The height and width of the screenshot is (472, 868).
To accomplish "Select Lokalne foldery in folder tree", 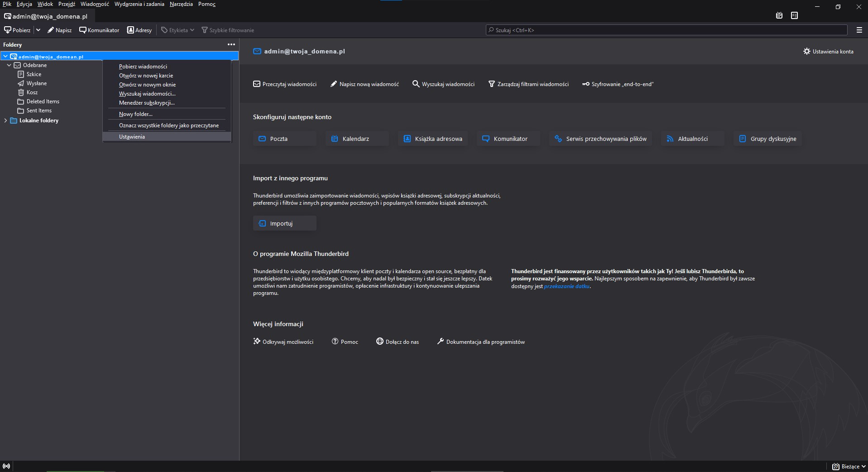I will [x=39, y=120].
